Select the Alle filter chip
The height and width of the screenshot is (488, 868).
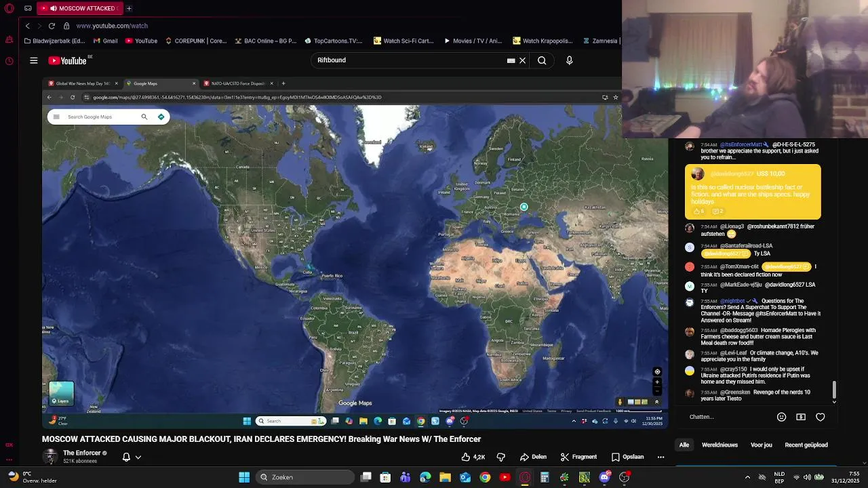684,445
